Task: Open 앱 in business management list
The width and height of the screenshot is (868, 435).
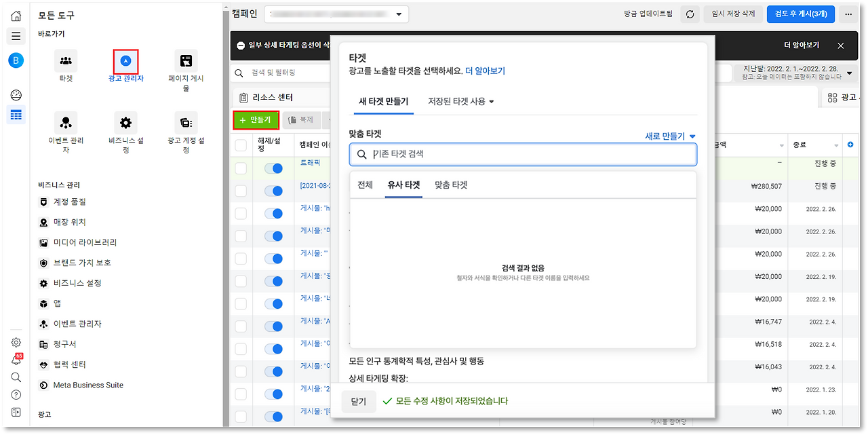Action: point(50,303)
